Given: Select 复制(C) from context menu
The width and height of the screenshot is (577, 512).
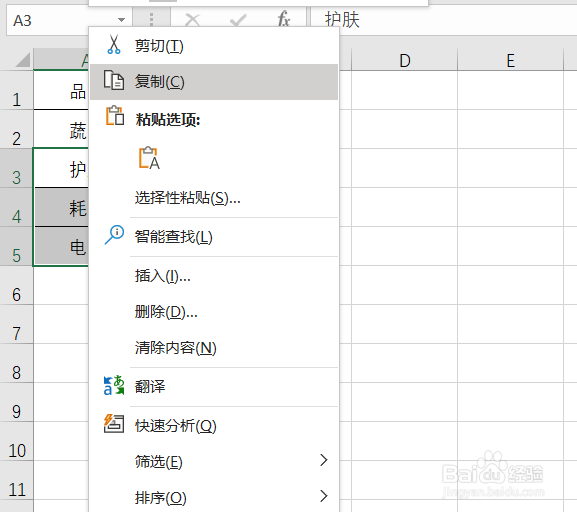Looking at the screenshot, I should click(x=214, y=82).
